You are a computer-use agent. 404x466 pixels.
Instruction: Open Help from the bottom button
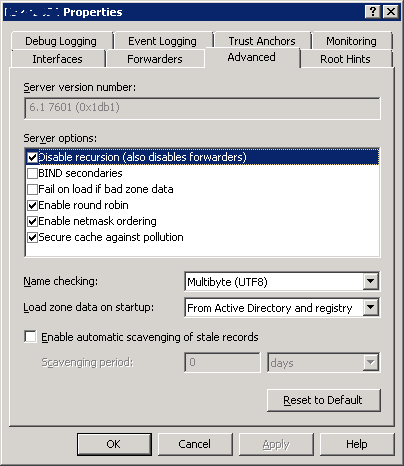(357, 444)
